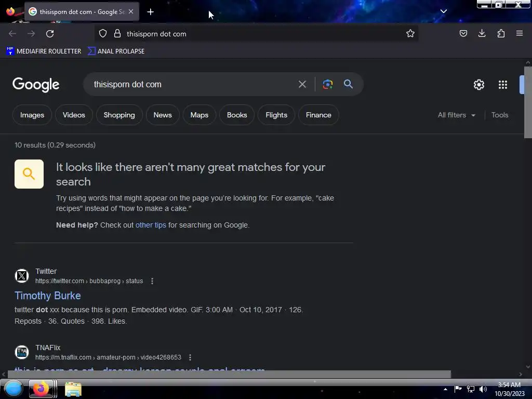The image size is (532, 399).
Task: Submit search with the magnifier icon
Action: point(348,84)
